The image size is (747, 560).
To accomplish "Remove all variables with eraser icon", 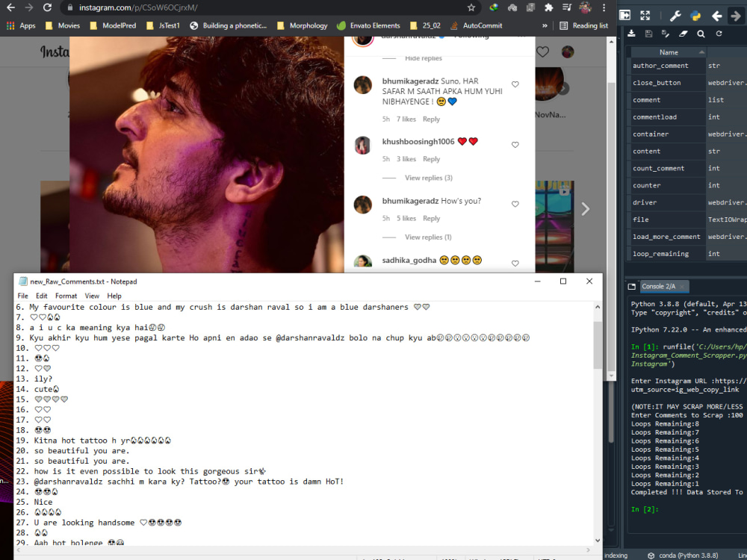I will click(x=684, y=34).
